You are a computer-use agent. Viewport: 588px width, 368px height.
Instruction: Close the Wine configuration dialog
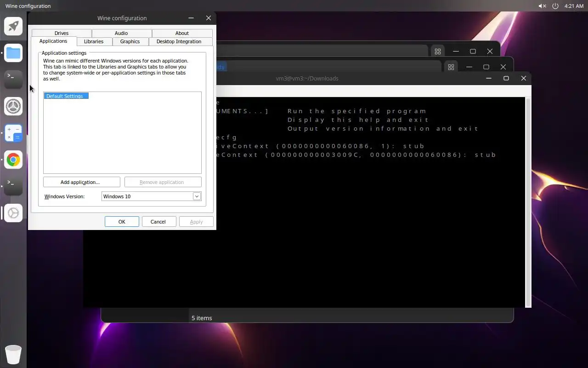point(209,18)
